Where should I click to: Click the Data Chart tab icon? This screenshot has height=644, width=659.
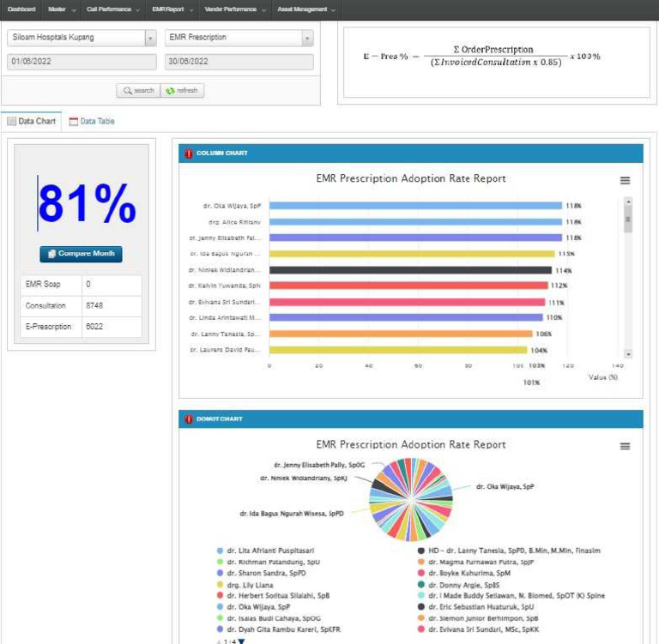coord(12,122)
